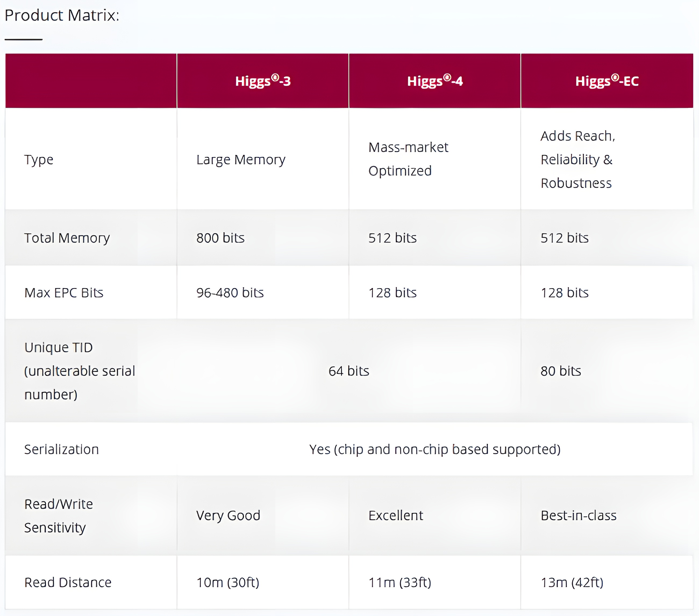699x616 pixels.
Task: Select the Read/Write Sensitivity label
Action: point(59,515)
